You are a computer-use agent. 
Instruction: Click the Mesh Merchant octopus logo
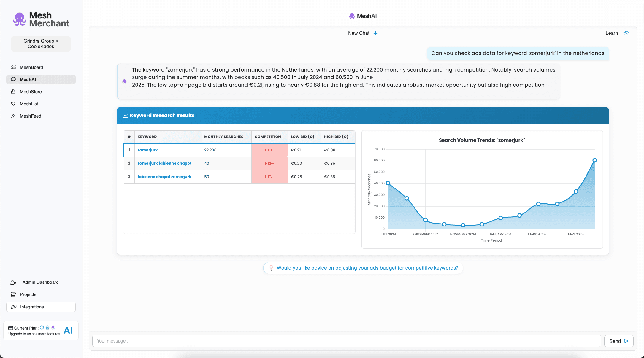point(20,19)
